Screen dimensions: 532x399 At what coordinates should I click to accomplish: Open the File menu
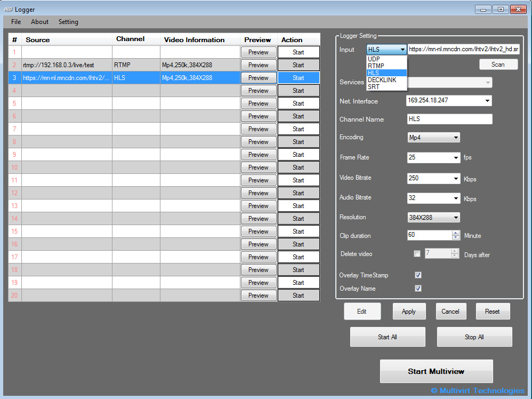click(x=15, y=22)
